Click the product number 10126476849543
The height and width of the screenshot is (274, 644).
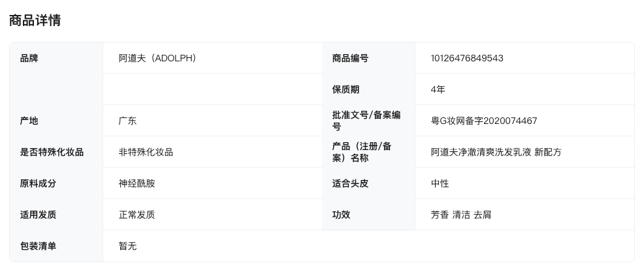click(466, 58)
